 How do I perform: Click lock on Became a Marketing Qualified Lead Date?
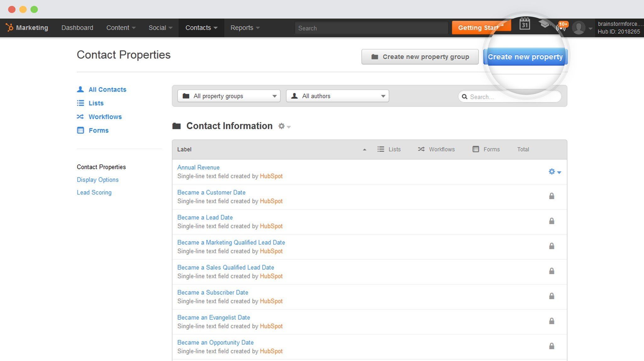pos(552,246)
